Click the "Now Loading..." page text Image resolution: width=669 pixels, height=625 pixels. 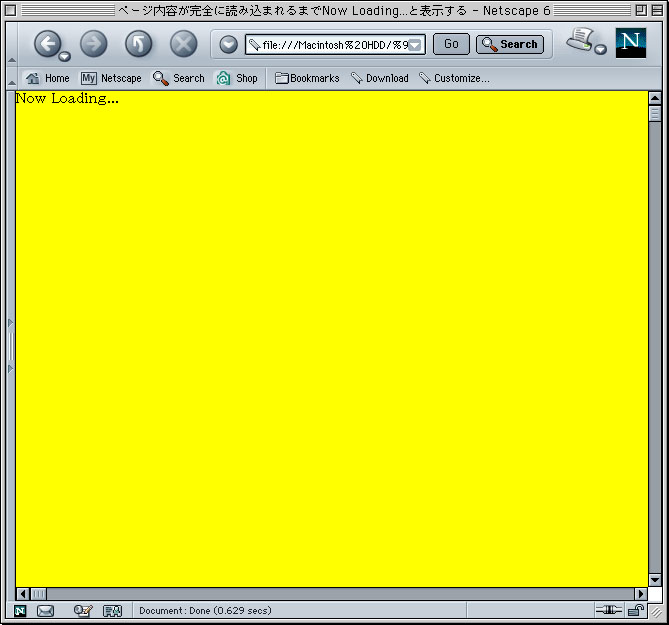tap(67, 99)
